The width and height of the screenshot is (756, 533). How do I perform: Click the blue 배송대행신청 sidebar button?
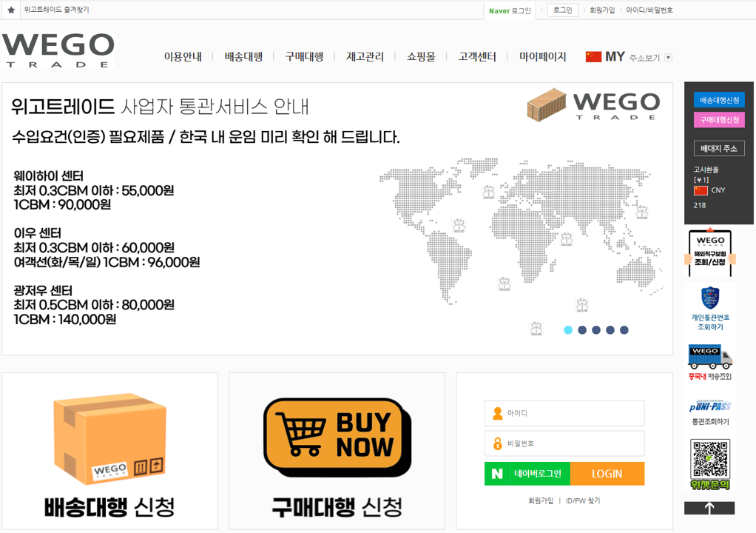coord(719,100)
